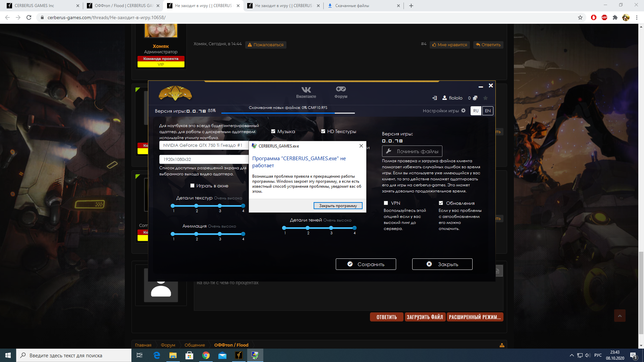This screenshot has height=362, width=644.
Task: Enable the VPN checkbox
Action: (x=386, y=203)
